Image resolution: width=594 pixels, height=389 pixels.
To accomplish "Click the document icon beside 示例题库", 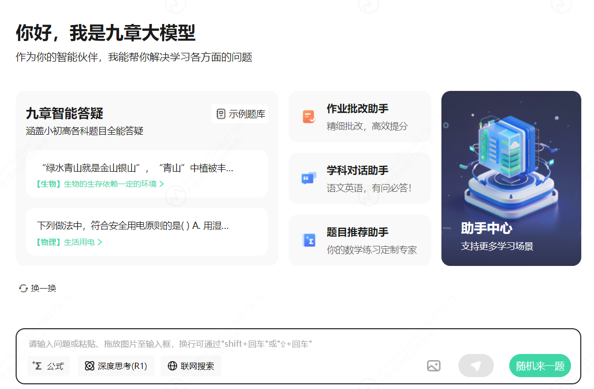I will click(221, 114).
